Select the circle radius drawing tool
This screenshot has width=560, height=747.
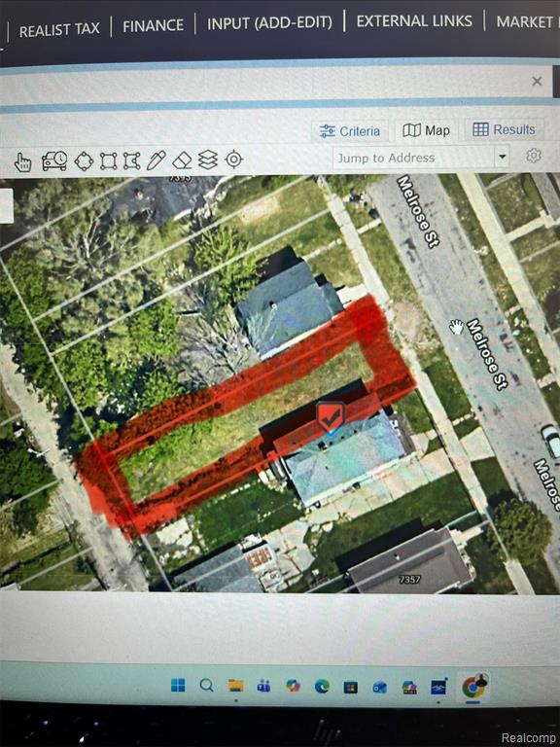tap(84, 161)
